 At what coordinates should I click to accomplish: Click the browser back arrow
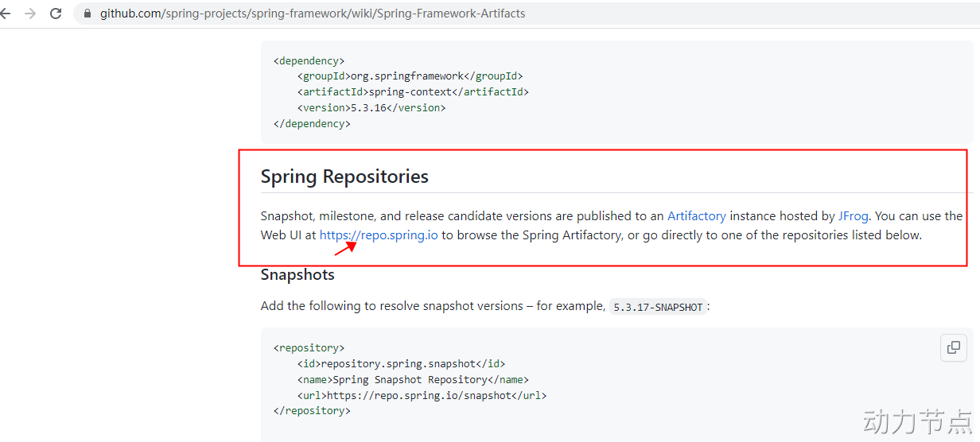(x=5, y=14)
